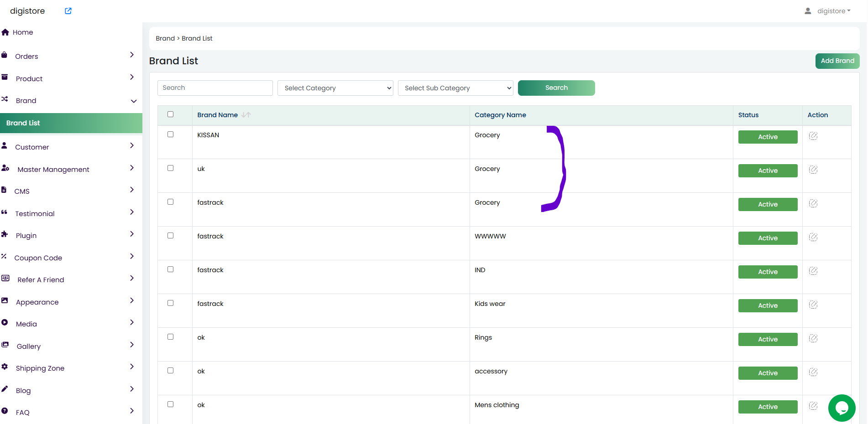Screen dimensions: 868x424
Task: Click the Plugin puzzle-piece icon
Action: [5, 234]
